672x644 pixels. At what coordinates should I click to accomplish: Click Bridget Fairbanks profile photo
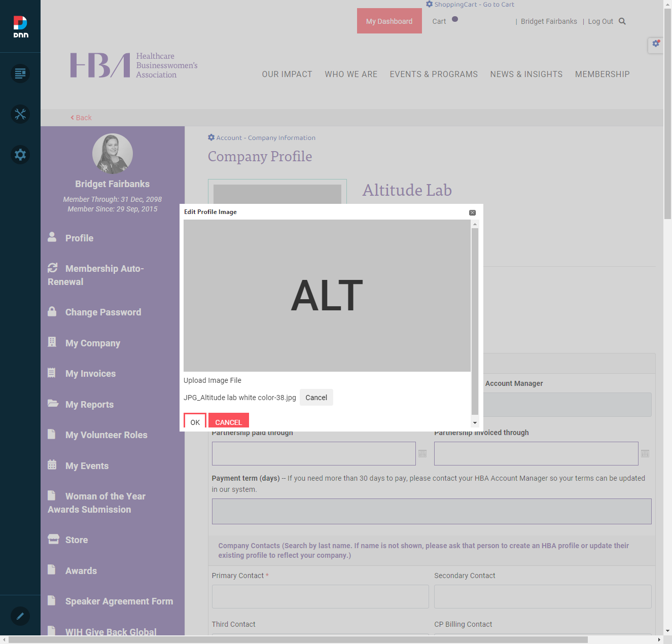point(113,154)
